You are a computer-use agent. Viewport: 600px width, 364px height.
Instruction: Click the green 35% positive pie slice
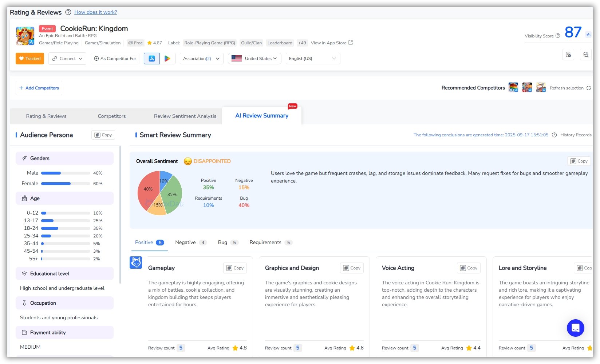[173, 194]
